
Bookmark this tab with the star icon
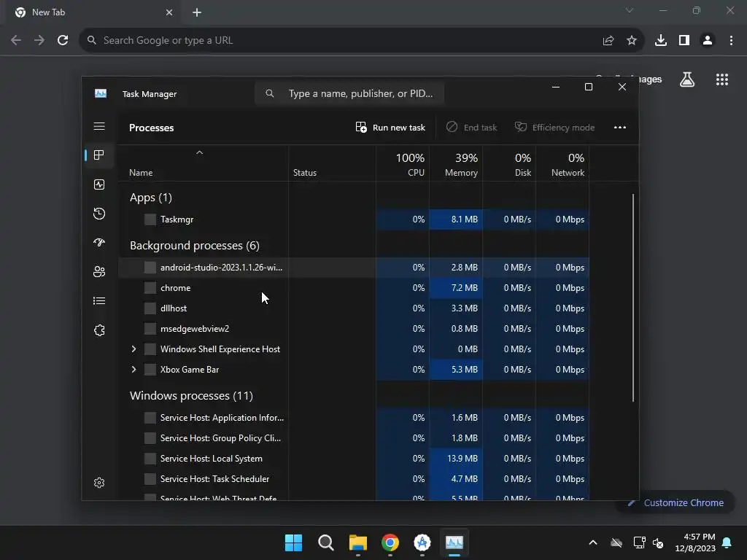[x=631, y=40]
